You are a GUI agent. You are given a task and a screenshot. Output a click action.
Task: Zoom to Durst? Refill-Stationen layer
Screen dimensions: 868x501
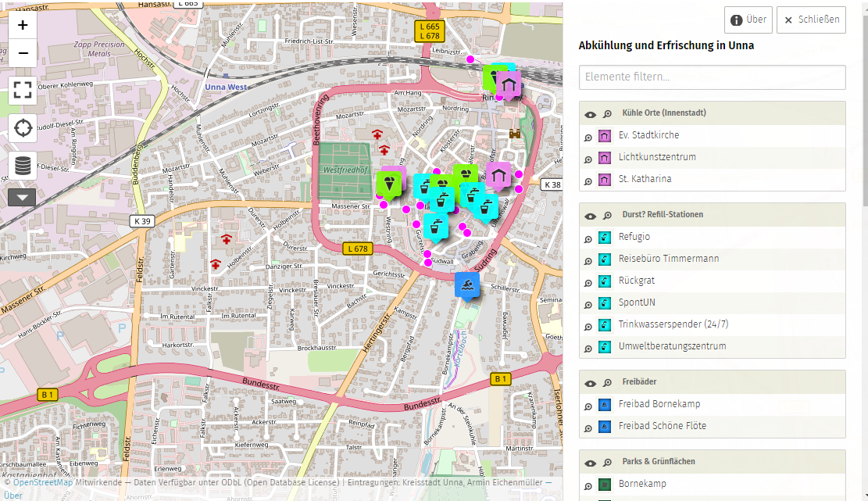(x=607, y=216)
